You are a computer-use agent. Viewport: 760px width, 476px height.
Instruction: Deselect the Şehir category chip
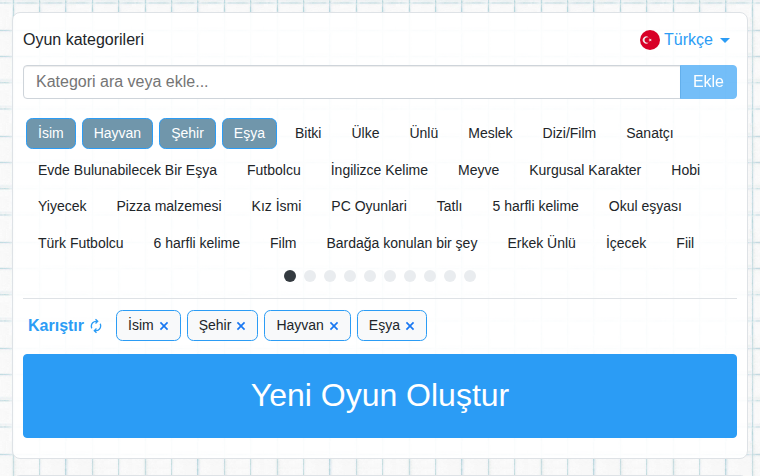[x=188, y=133]
